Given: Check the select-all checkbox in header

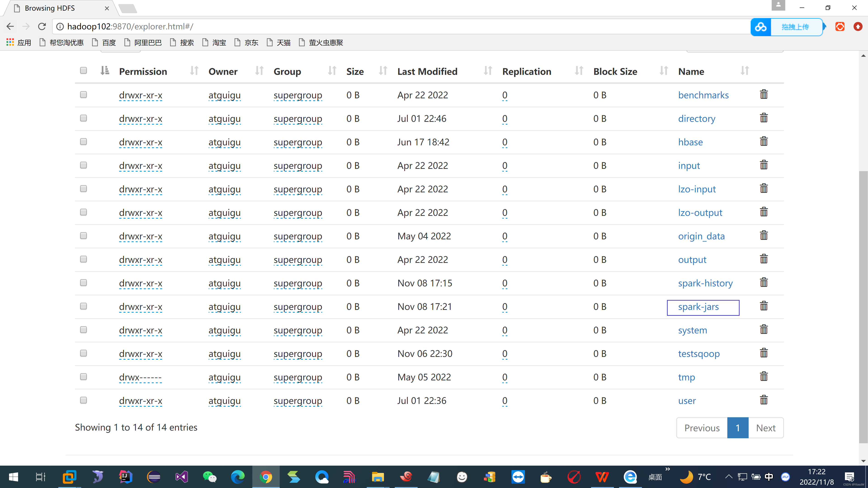Looking at the screenshot, I should click(83, 70).
